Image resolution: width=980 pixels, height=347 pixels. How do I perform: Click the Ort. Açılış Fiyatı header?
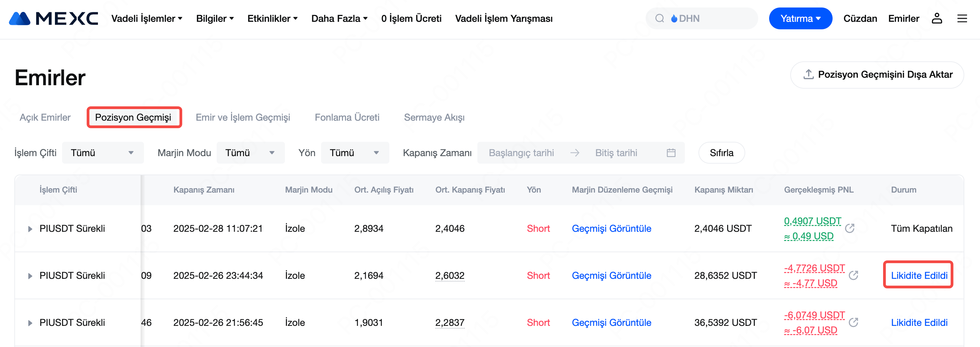point(384,190)
